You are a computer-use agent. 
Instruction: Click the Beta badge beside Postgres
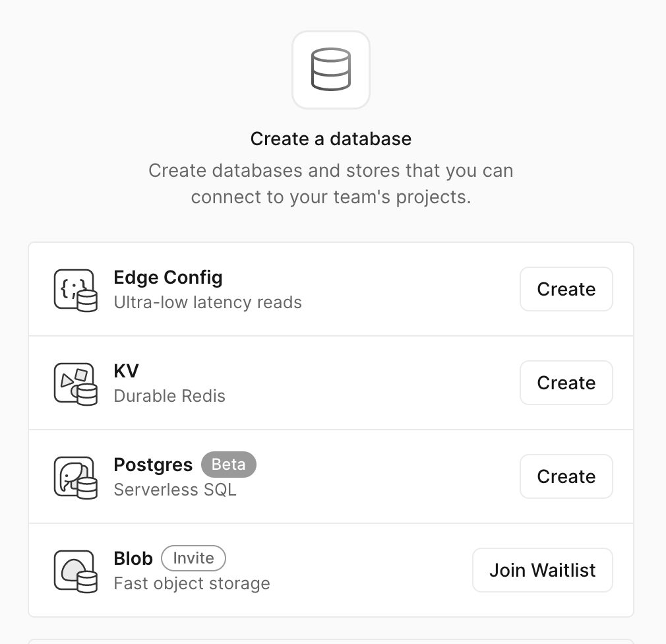coord(228,465)
